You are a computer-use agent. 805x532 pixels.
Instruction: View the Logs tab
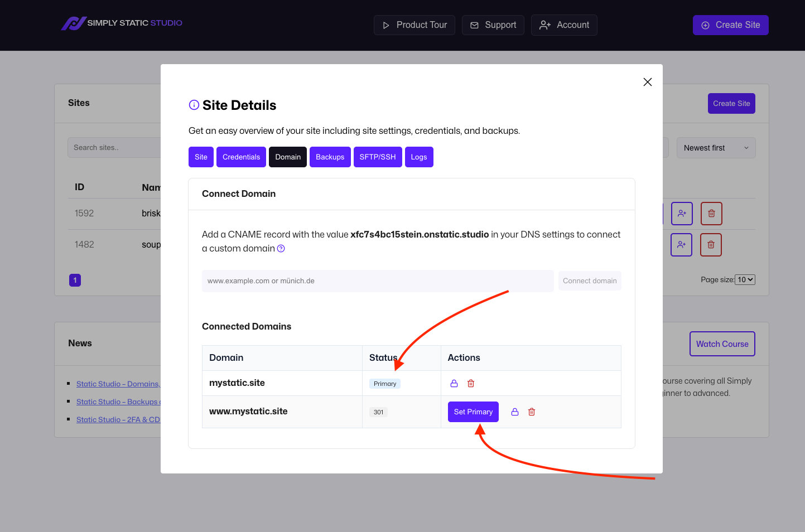(x=419, y=157)
